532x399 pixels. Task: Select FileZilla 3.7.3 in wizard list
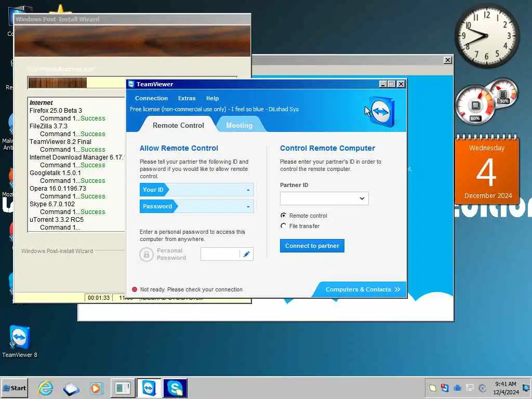pyautogui.click(x=48, y=126)
